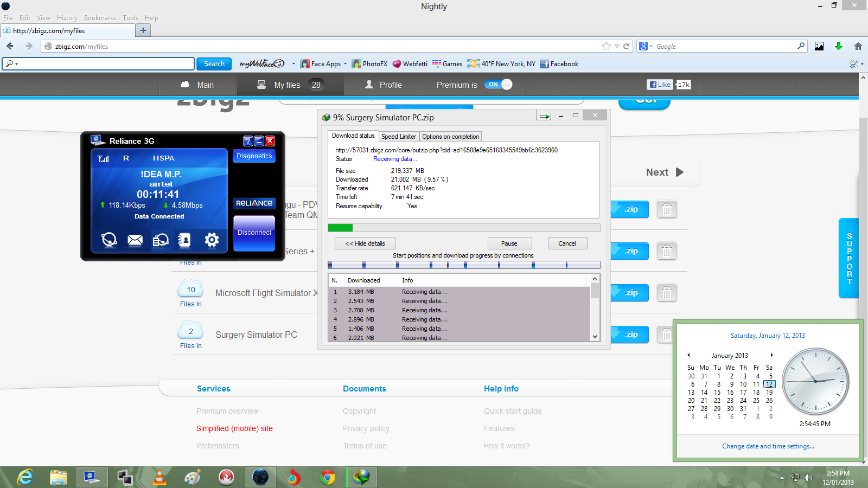Image resolution: width=868 pixels, height=488 pixels.
Task: Toggle the Premium ON switch
Action: coord(498,85)
